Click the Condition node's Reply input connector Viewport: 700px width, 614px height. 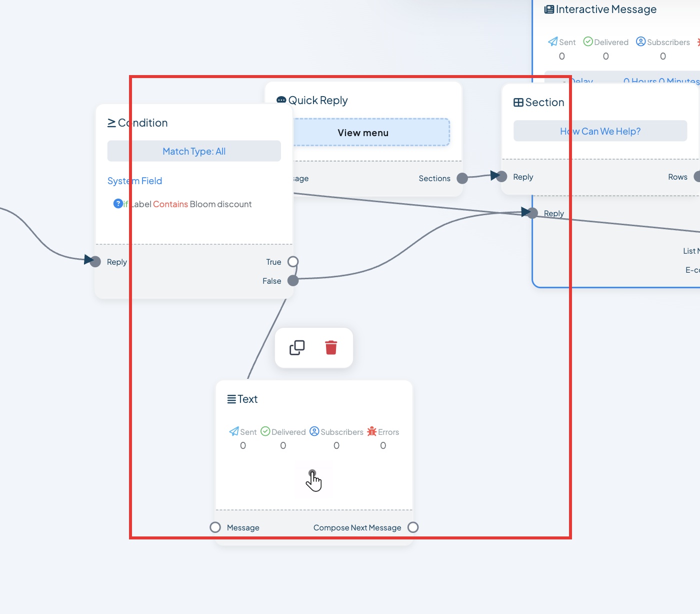(x=95, y=262)
